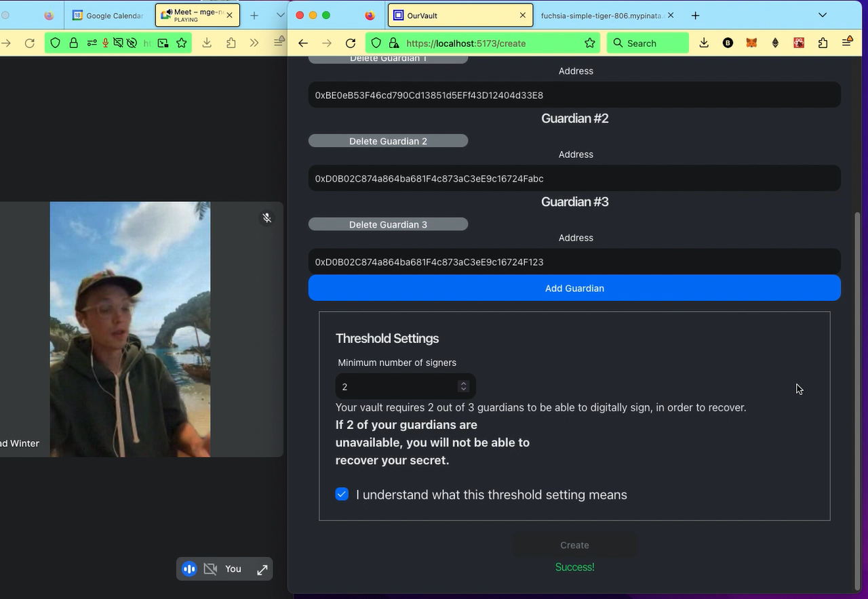Click the blocked camera indicator in Meet address bar
Screen dimensions: 868x599
[118, 43]
